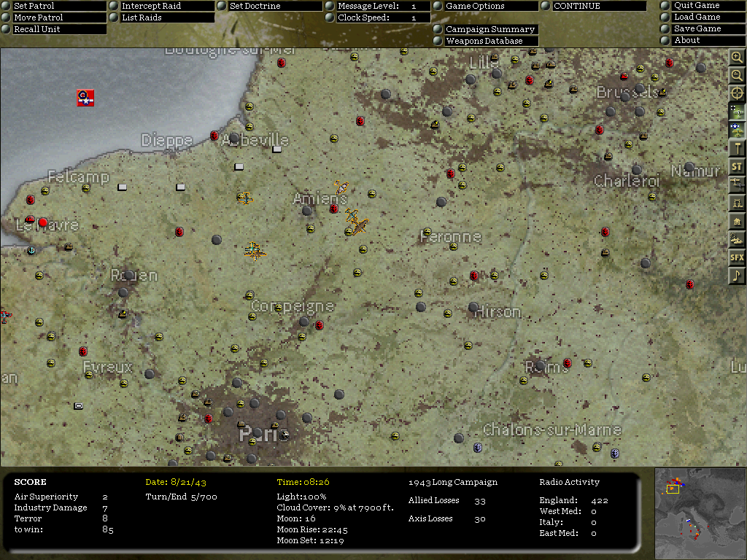The width and height of the screenshot is (747, 560).
Task: Click the England radio activity value 422
Action: pos(600,500)
